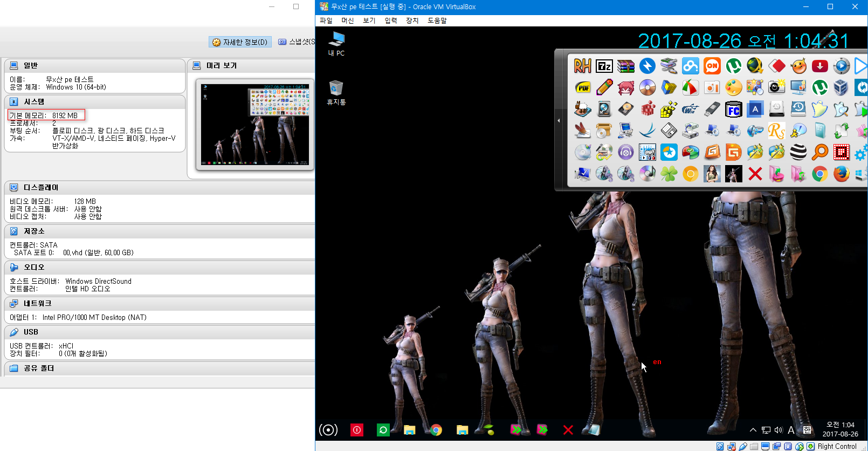The height and width of the screenshot is (451, 868).
Task: Click the red X icon in launcher panel
Action: pos(755,174)
